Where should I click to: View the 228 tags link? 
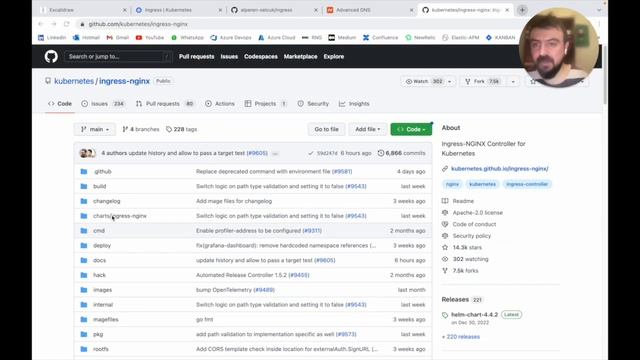pos(181,129)
